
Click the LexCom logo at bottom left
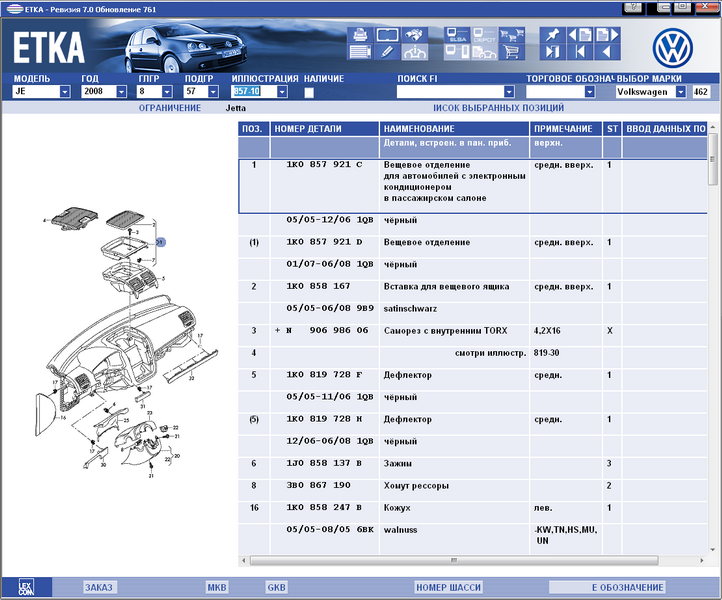click(x=26, y=588)
